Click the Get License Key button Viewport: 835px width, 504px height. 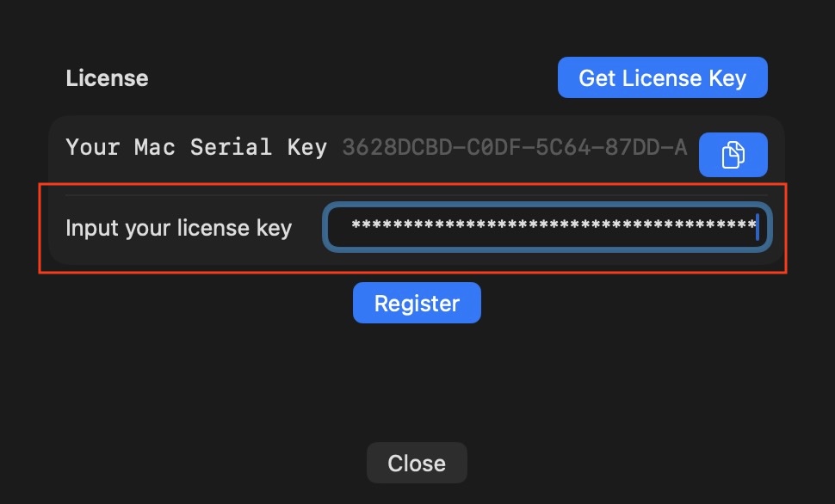click(x=662, y=78)
